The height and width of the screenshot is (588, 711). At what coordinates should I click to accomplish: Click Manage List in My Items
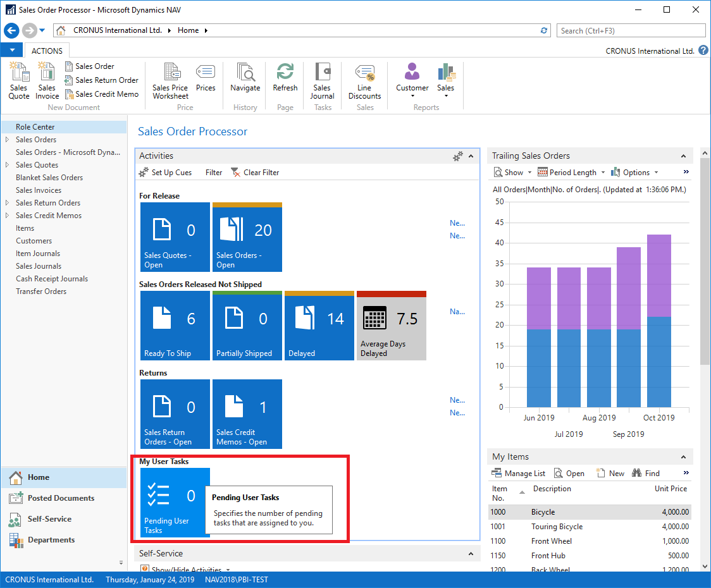[519, 474]
